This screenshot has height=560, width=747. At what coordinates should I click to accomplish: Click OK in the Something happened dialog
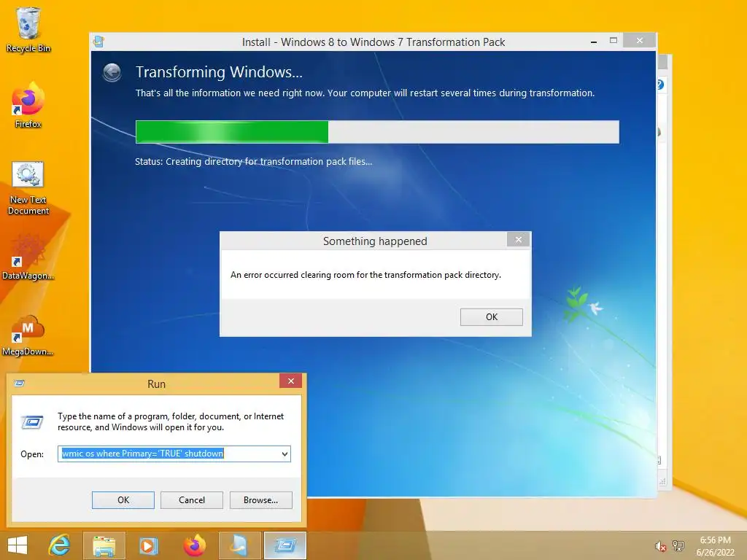pos(491,317)
